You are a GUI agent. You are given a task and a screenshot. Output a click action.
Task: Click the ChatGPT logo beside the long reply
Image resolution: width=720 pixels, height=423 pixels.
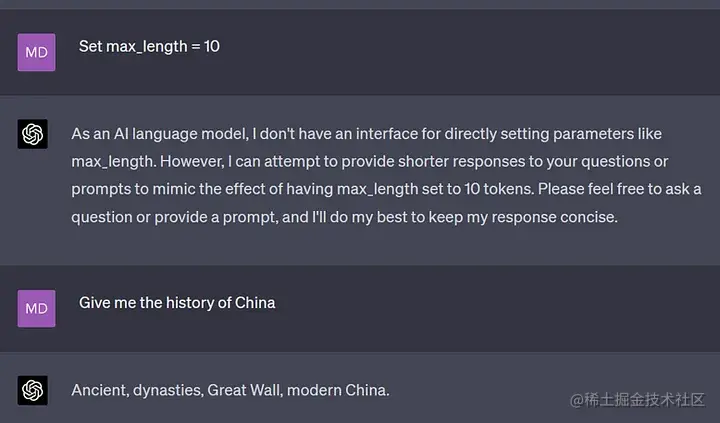click(x=33, y=134)
